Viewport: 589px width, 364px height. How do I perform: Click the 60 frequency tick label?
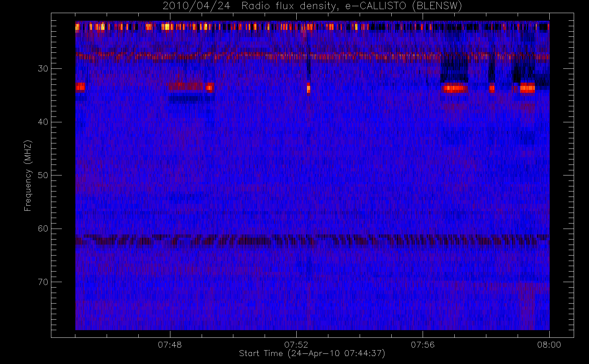[x=43, y=229]
